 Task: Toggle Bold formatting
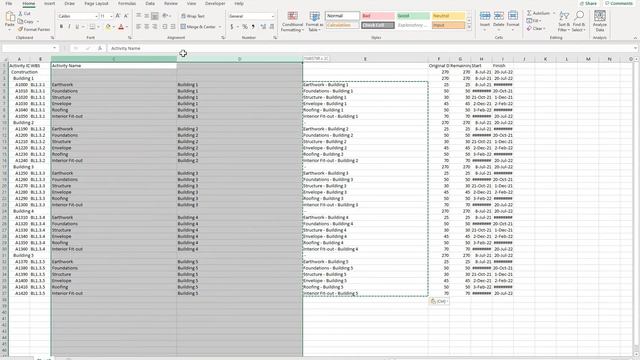(x=61, y=27)
